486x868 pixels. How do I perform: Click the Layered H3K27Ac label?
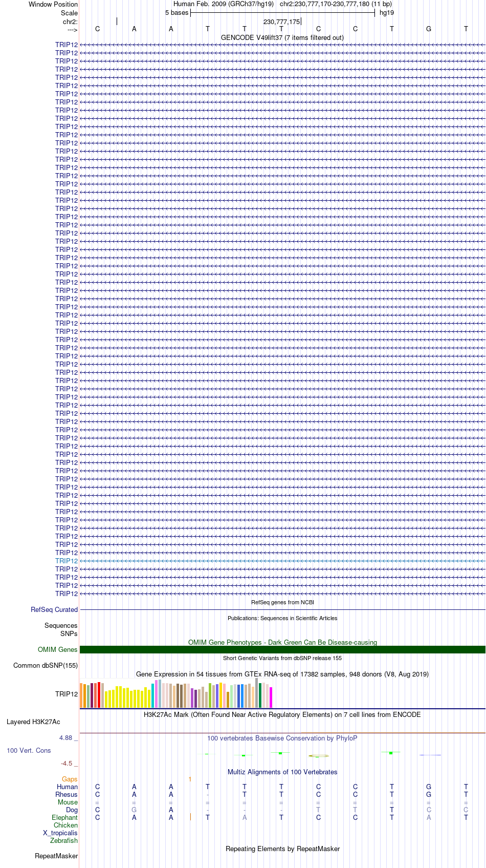(33, 722)
